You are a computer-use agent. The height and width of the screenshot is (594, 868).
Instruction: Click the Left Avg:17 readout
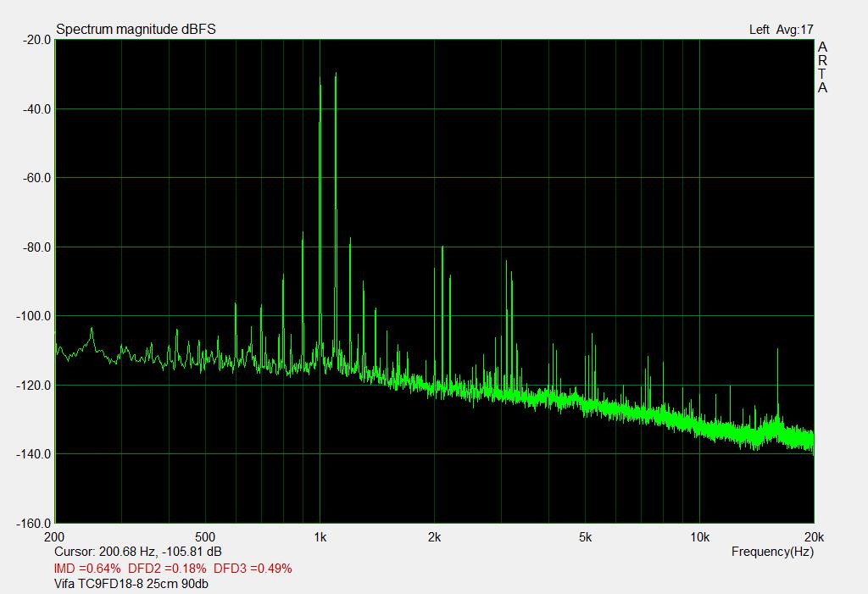781,30
